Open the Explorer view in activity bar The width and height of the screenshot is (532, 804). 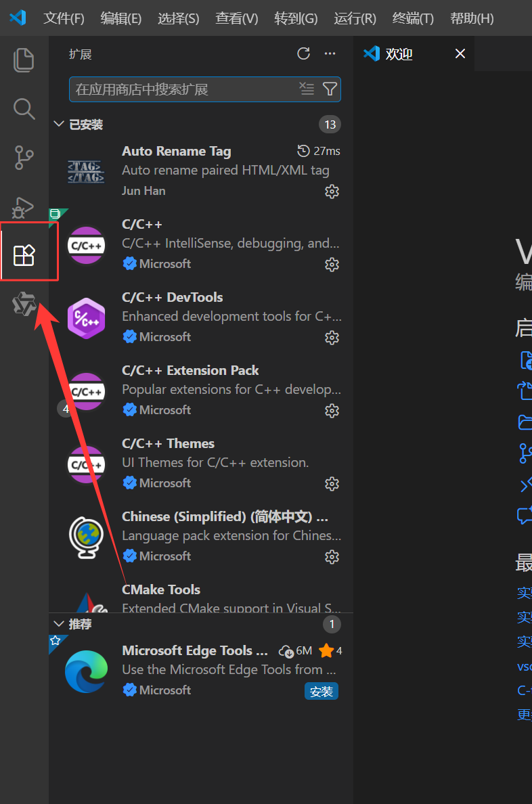tap(24, 60)
